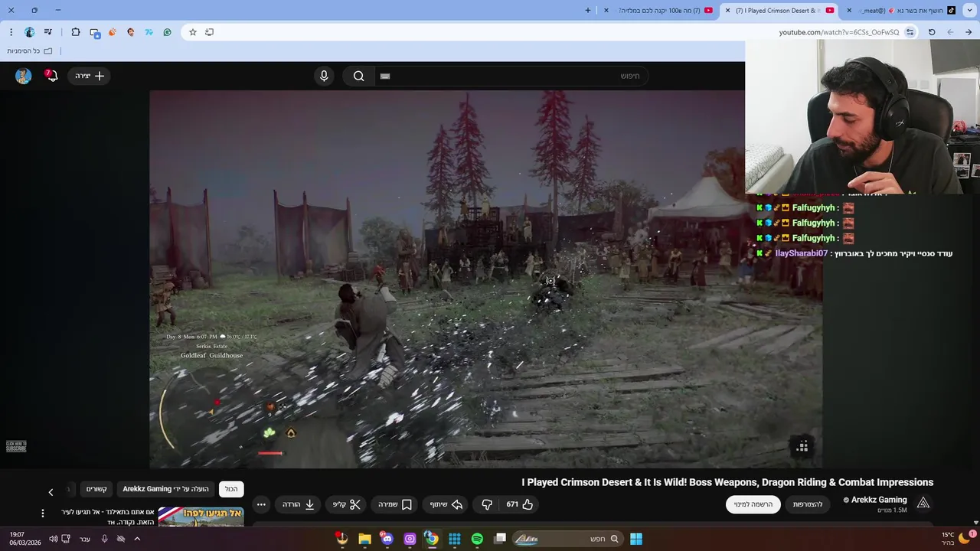Open site information icon beside the URL

[910, 32]
